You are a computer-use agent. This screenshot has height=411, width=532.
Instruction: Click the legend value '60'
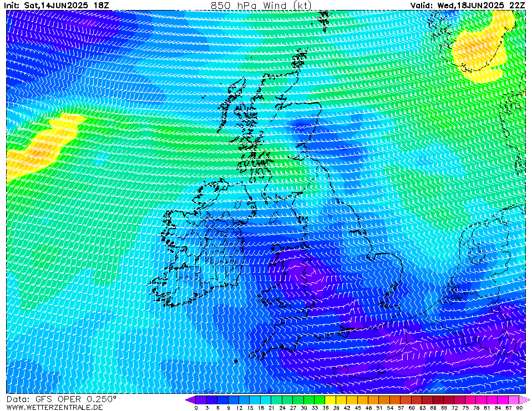tap(412, 408)
